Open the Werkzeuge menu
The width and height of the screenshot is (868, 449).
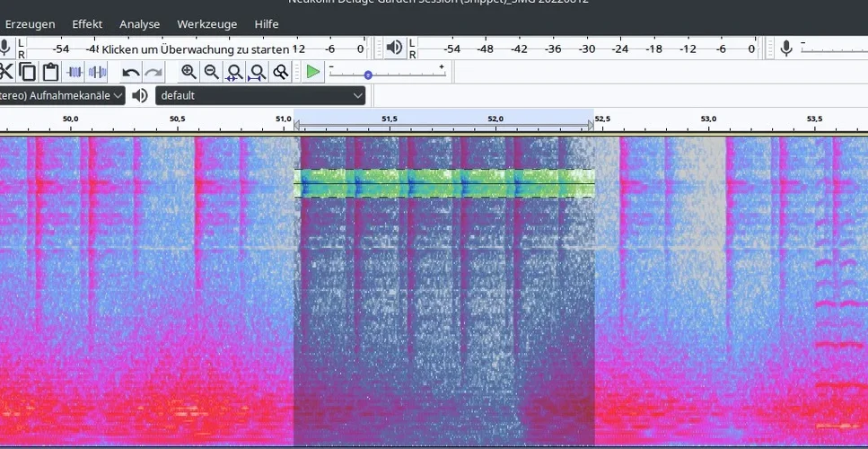[x=206, y=24]
